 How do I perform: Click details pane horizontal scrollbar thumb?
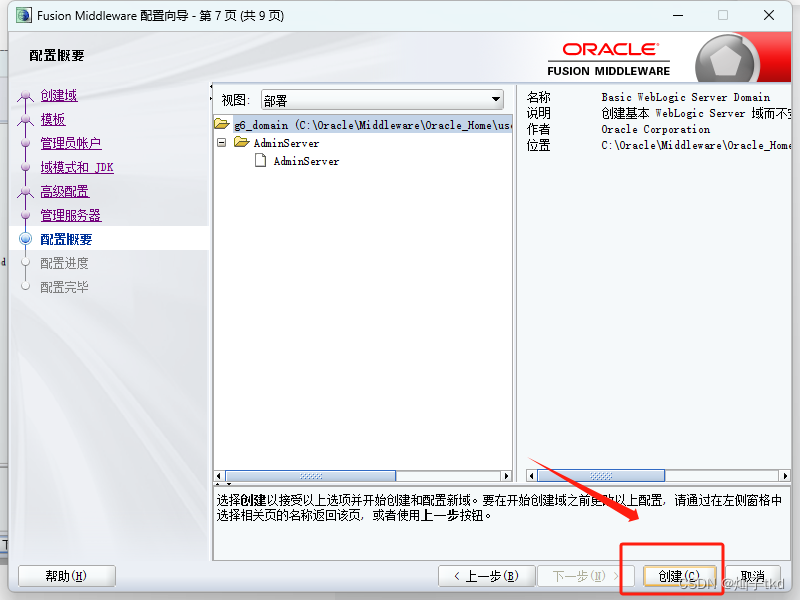[x=601, y=476]
